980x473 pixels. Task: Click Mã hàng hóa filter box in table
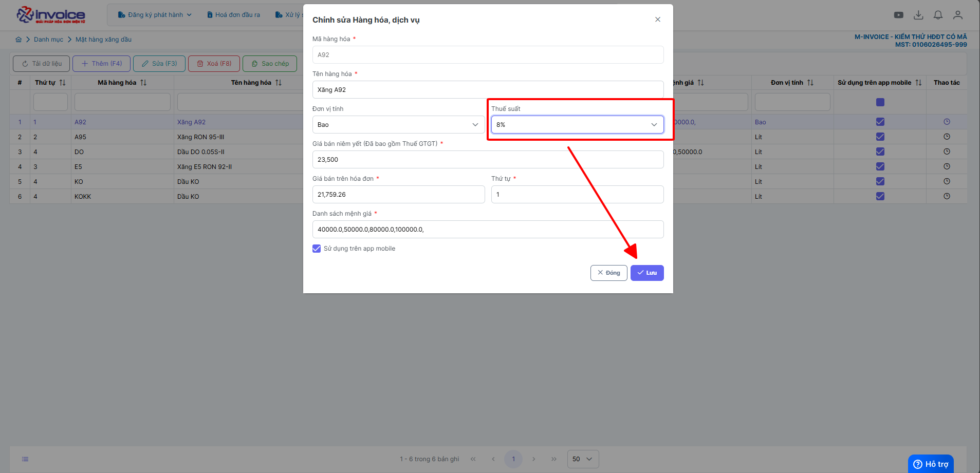pyautogui.click(x=122, y=102)
